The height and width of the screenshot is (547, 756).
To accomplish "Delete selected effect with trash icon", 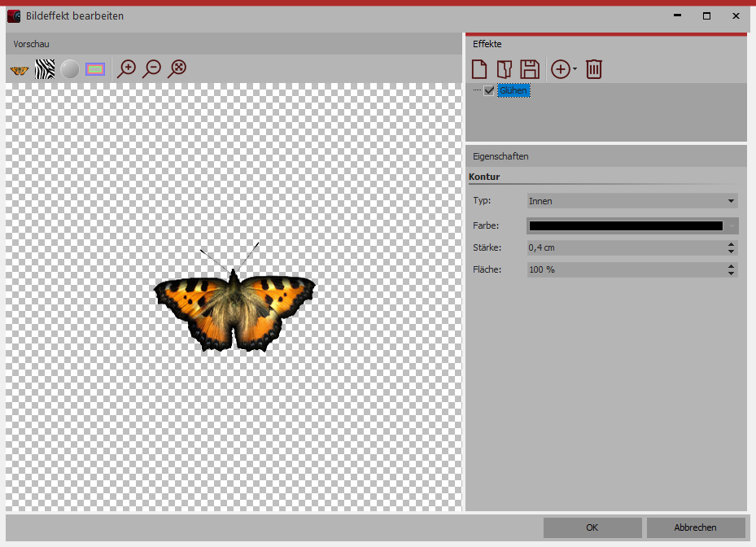I will pos(594,69).
